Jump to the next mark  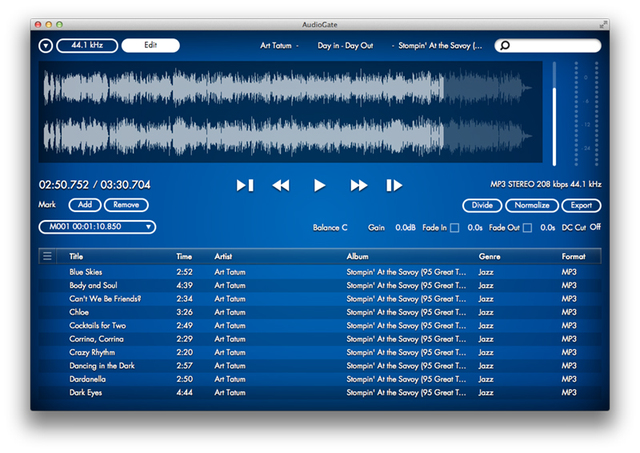(x=394, y=185)
